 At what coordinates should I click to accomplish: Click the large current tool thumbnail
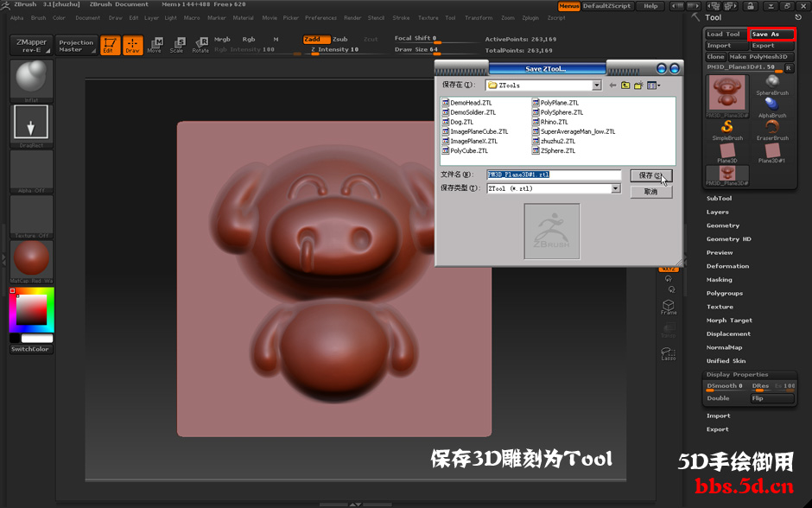point(727,96)
